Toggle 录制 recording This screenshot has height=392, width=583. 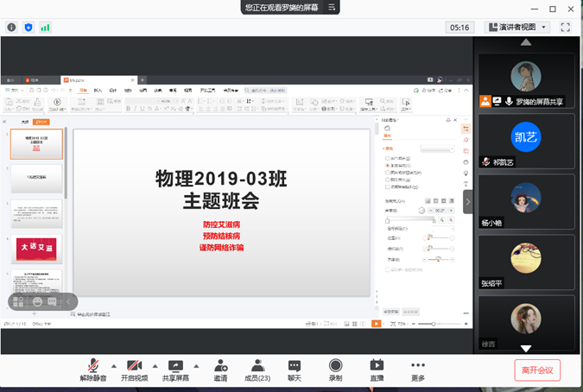click(335, 370)
